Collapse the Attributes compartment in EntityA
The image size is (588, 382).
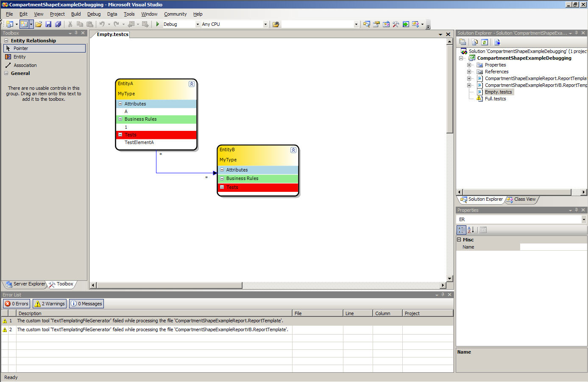coord(120,104)
